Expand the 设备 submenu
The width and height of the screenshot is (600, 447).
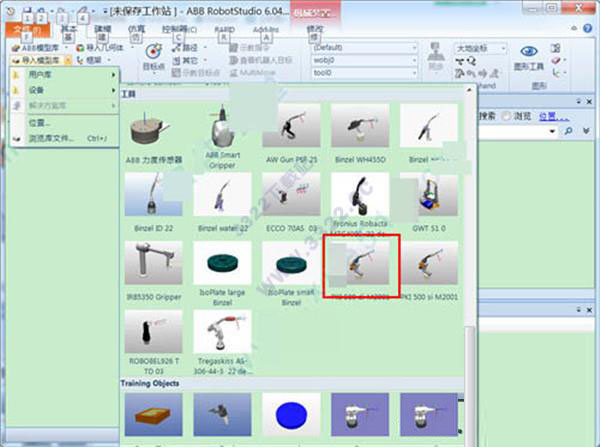tap(64, 91)
